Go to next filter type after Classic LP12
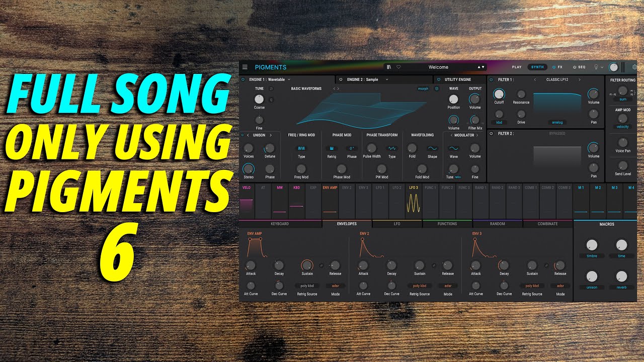The width and height of the screenshot is (644, 362). 579,79
